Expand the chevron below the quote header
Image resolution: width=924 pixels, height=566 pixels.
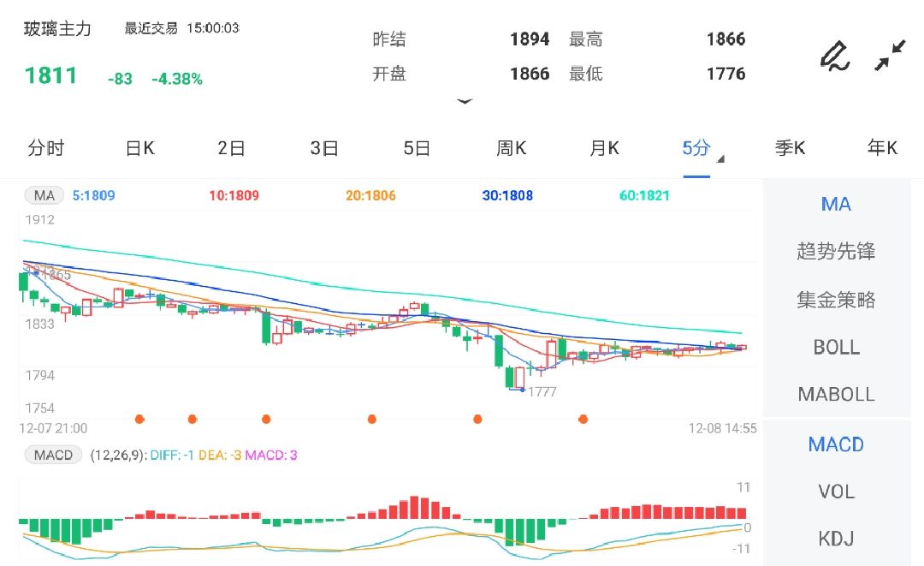465,101
